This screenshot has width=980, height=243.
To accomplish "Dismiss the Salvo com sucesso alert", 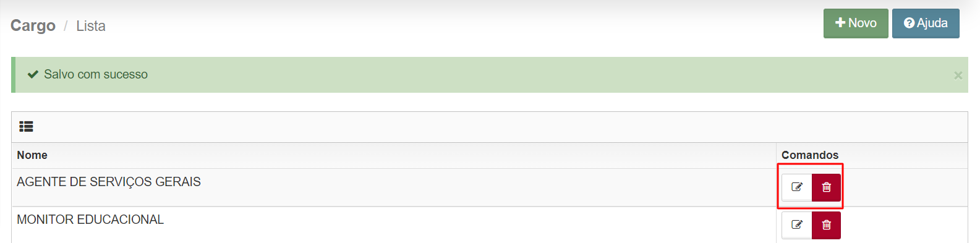I will [958, 75].
